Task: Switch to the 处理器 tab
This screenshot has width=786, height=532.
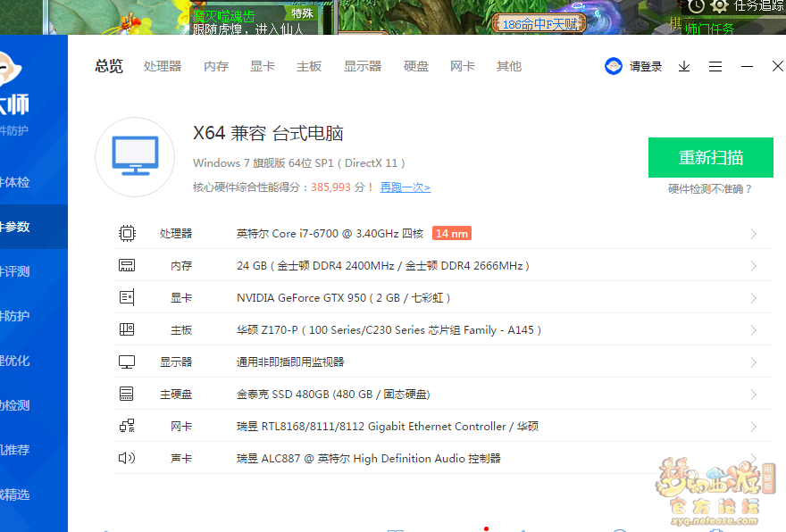Action: (x=163, y=66)
